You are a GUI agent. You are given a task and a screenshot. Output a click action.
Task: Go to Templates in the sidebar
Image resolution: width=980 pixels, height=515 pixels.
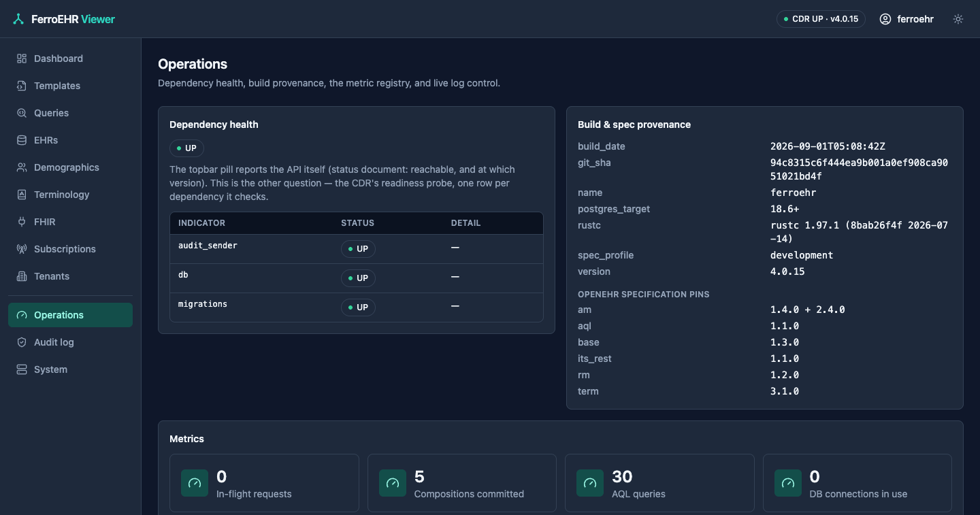tap(70, 86)
